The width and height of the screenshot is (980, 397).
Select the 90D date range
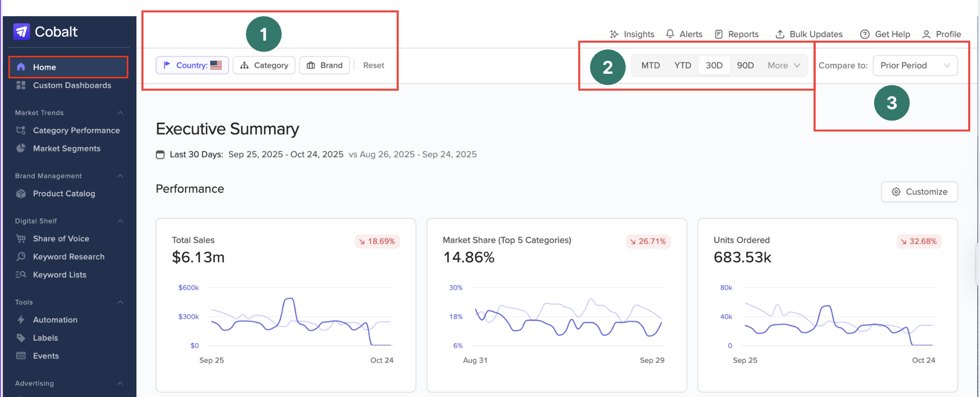[x=745, y=65]
